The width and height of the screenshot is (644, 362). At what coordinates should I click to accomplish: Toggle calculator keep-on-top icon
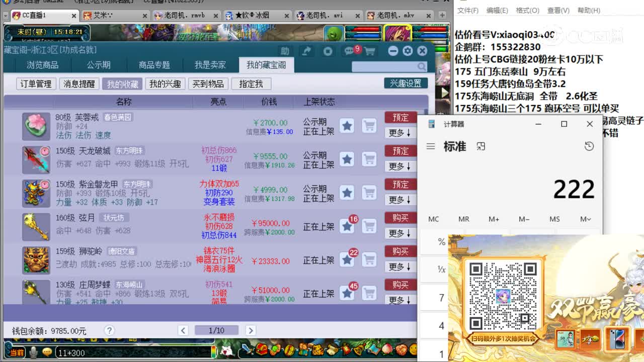tap(481, 146)
